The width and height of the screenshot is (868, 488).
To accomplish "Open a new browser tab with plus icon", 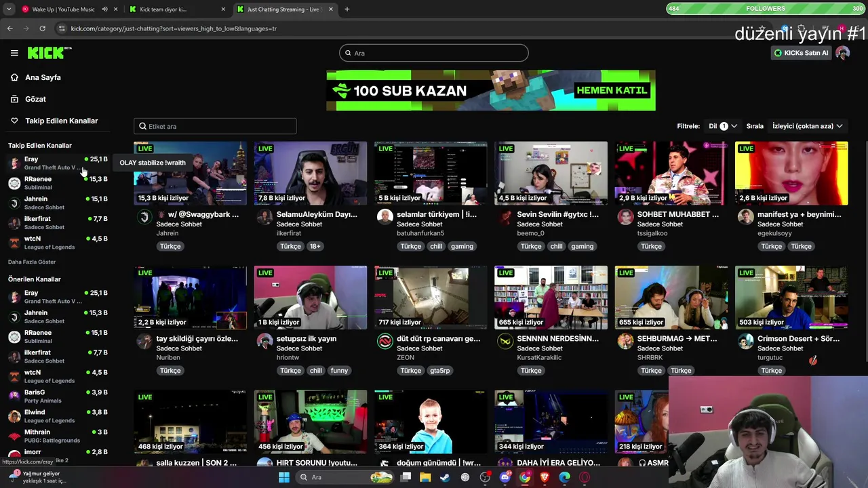I will pos(347,9).
